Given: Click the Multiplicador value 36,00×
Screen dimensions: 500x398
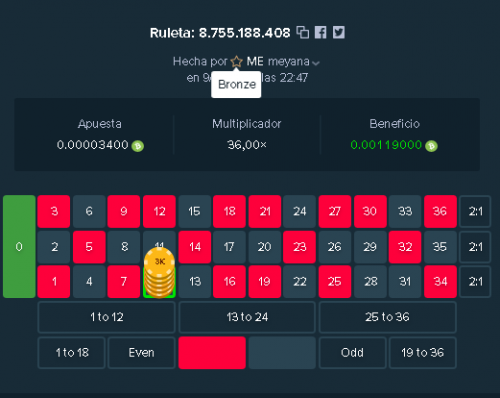Looking at the screenshot, I should point(247,145).
